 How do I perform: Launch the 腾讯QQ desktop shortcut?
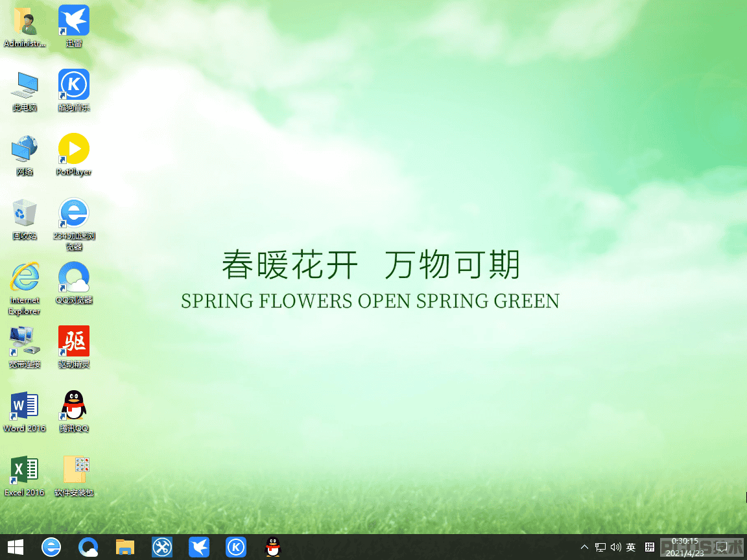[74, 412]
